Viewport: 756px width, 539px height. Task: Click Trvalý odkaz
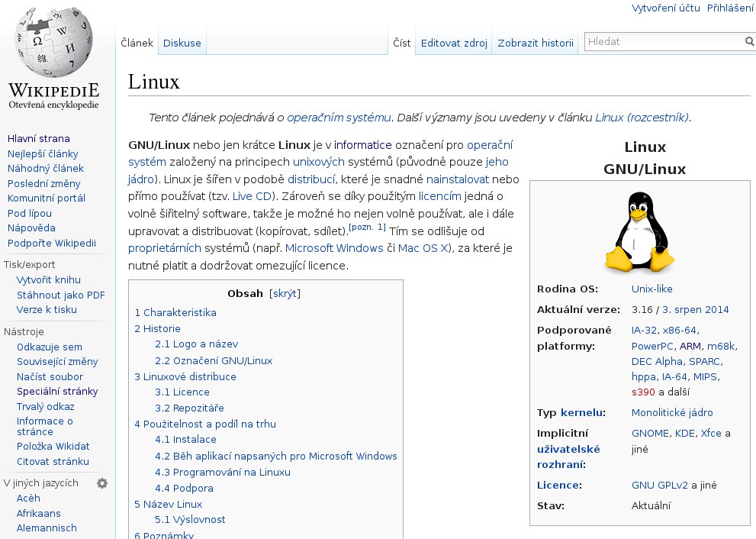[x=45, y=406]
